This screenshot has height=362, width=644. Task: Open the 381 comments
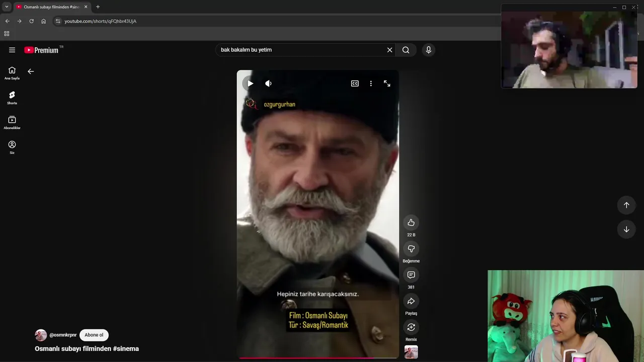tap(411, 275)
